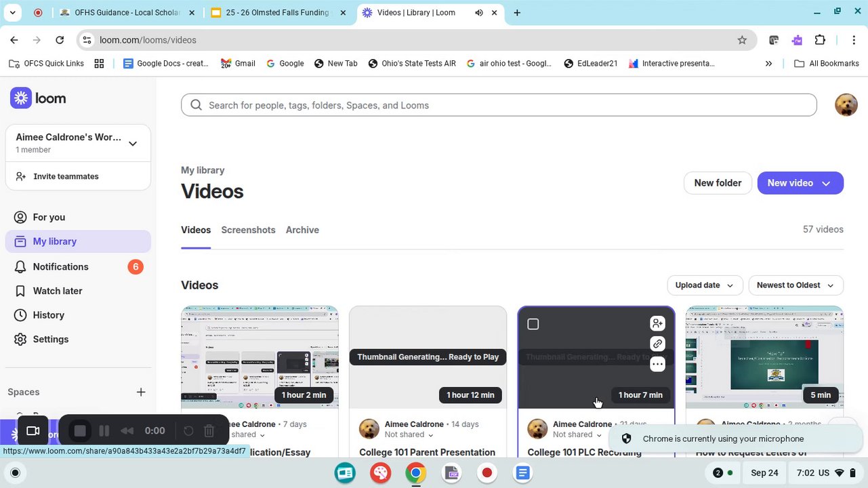Open the EdLeader21 bookmark
The width and height of the screenshot is (868, 488).
click(590, 64)
